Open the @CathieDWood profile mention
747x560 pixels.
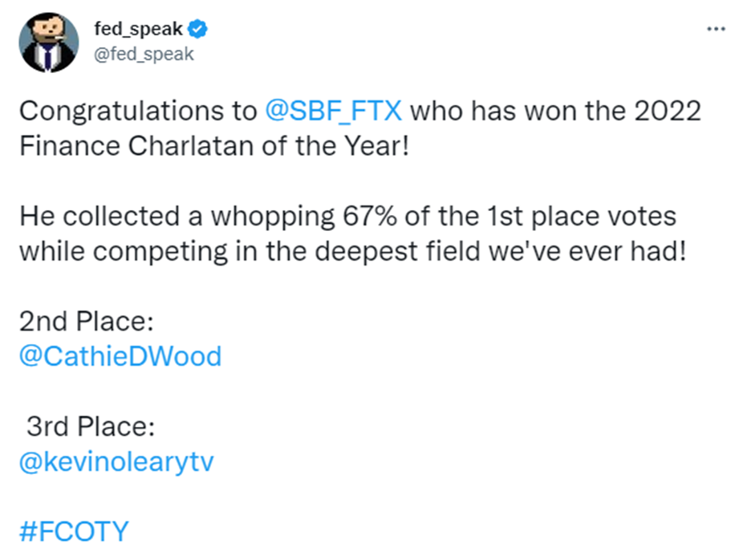point(120,355)
